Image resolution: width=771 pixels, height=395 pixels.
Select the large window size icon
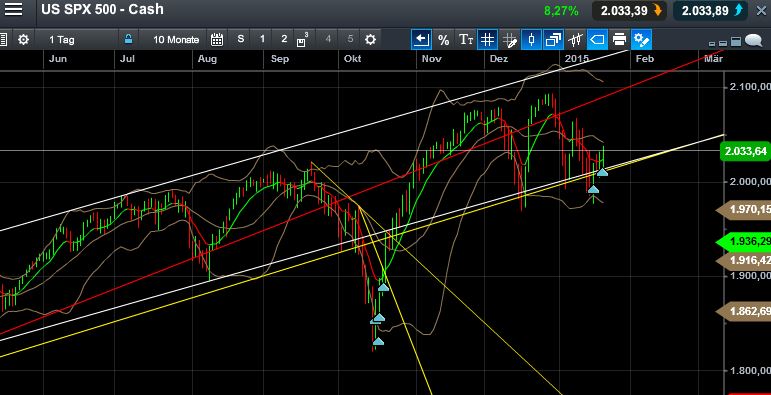coord(736,41)
